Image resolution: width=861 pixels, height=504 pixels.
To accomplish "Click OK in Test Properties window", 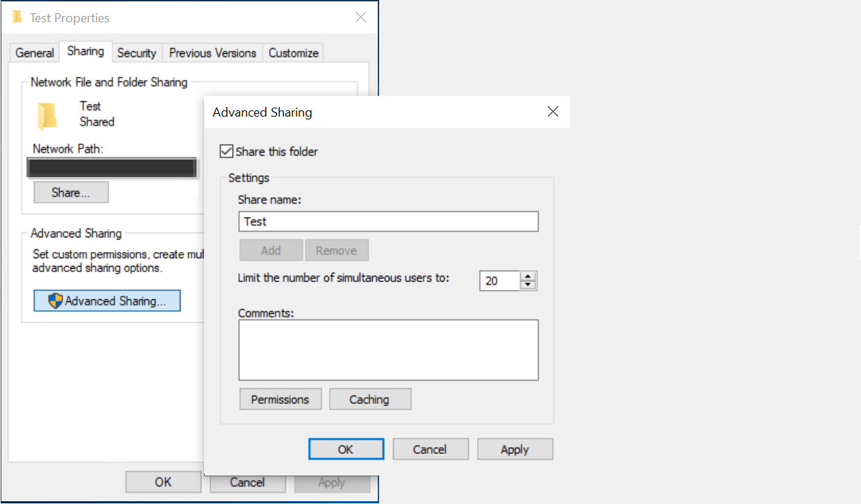I will pyautogui.click(x=163, y=481).
